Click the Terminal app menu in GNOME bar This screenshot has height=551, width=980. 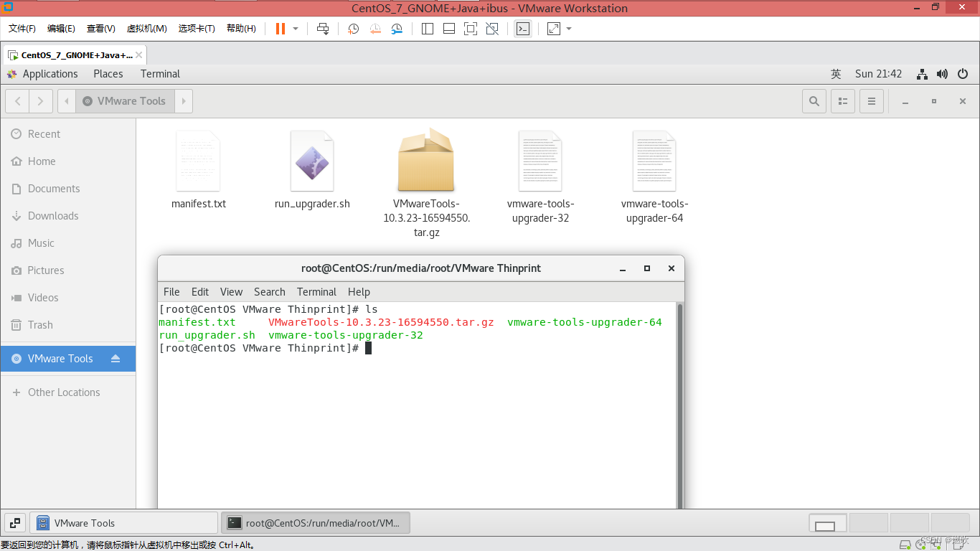160,74
